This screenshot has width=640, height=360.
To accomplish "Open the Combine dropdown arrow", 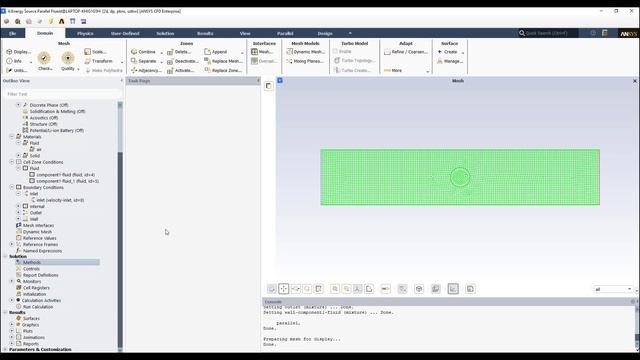I will [x=161, y=52].
